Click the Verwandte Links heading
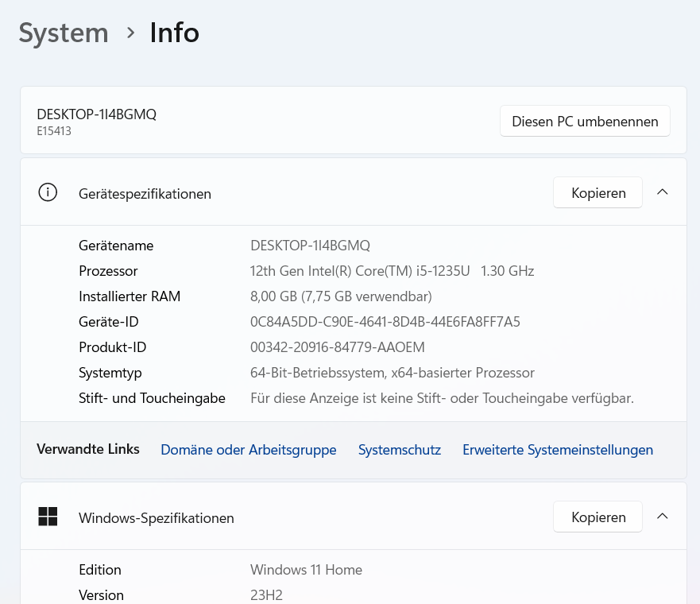Image resolution: width=700 pixels, height=604 pixels. click(x=88, y=449)
